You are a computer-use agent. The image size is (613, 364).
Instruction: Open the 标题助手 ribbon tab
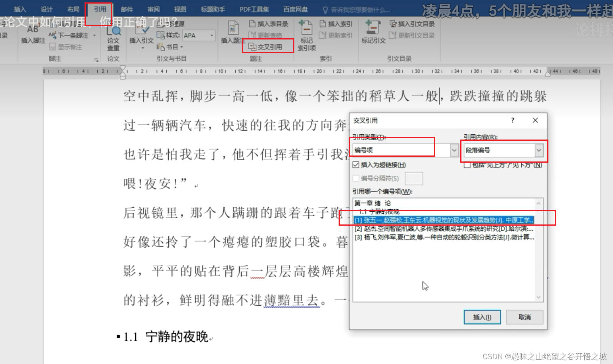pyautogui.click(x=213, y=9)
